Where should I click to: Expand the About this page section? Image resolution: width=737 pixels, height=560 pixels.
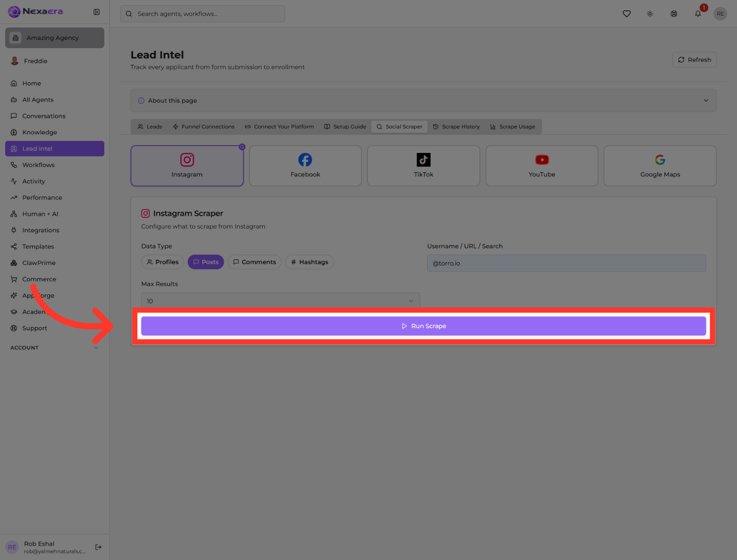point(423,101)
